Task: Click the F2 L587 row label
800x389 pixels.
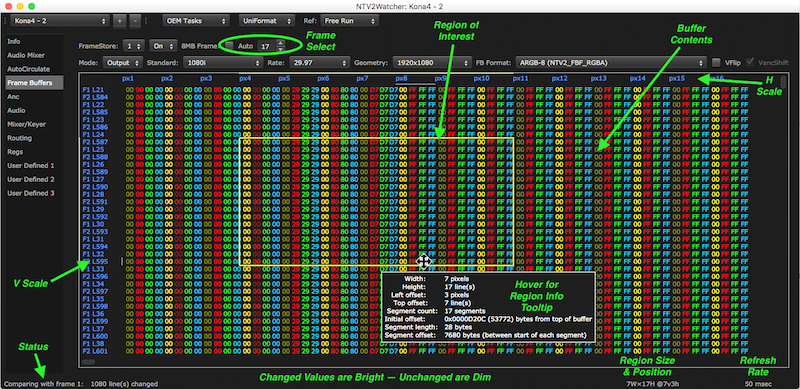Action: click(x=95, y=141)
